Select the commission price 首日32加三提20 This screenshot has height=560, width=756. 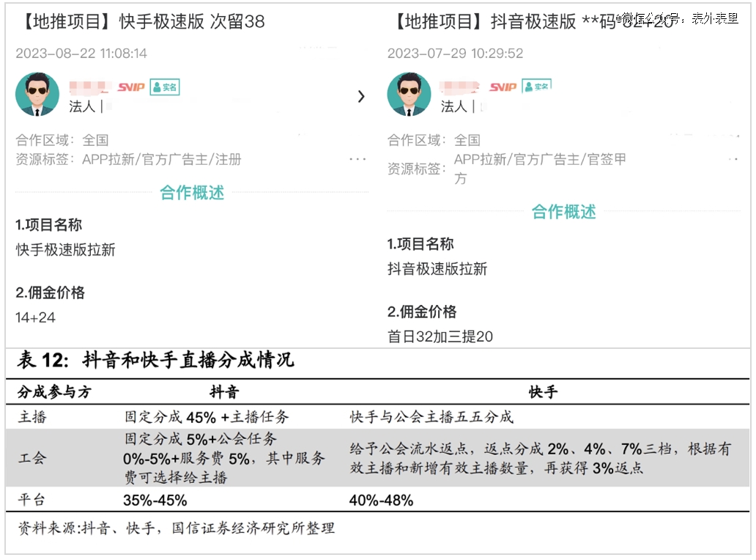tap(440, 336)
